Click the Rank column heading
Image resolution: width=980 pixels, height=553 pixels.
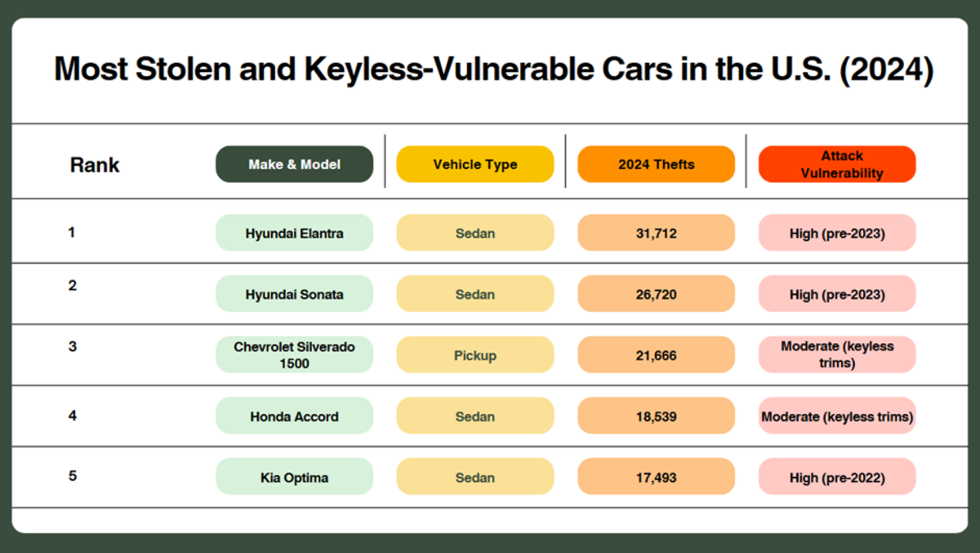(x=95, y=165)
